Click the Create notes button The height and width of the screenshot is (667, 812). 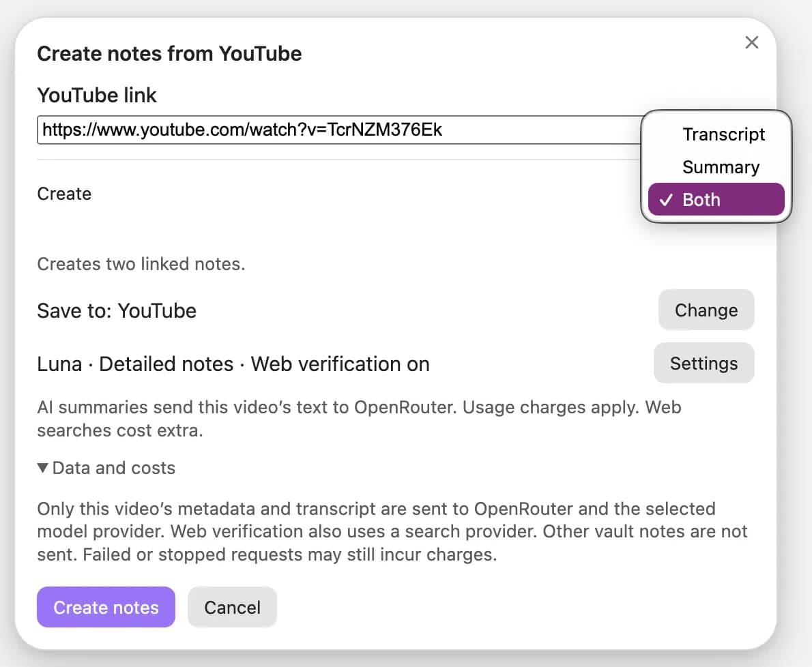(106, 607)
